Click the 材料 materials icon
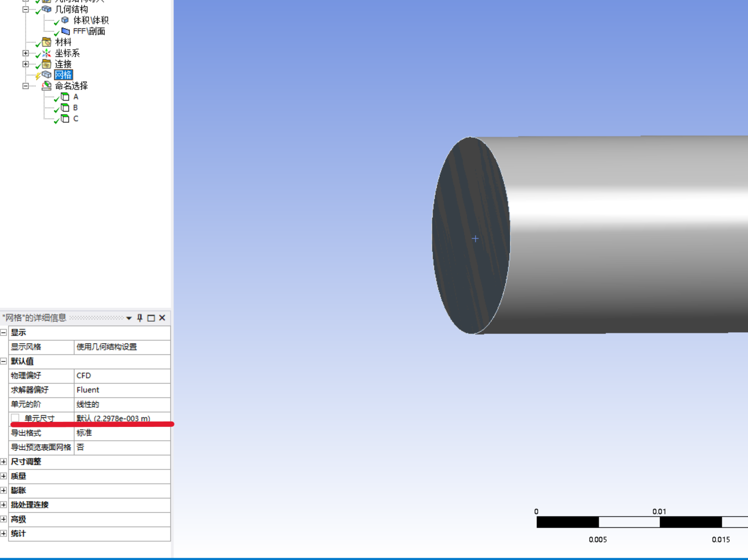Screen dimensions: 748x560 pos(46,42)
